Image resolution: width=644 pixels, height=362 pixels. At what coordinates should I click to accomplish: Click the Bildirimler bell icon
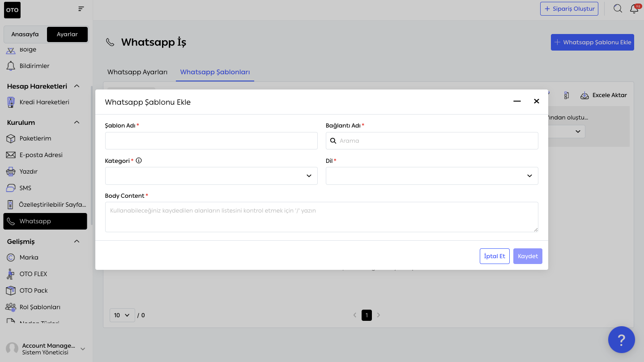(11, 66)
